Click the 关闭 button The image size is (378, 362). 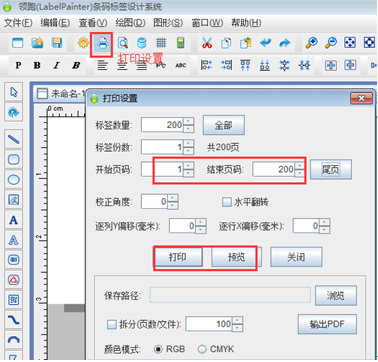[296, 257]
